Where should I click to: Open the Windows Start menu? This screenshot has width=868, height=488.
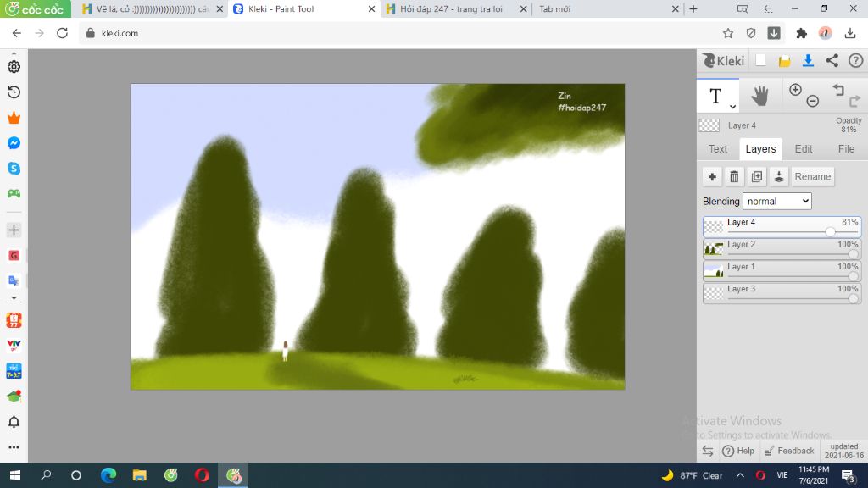(x=15, y=475)
